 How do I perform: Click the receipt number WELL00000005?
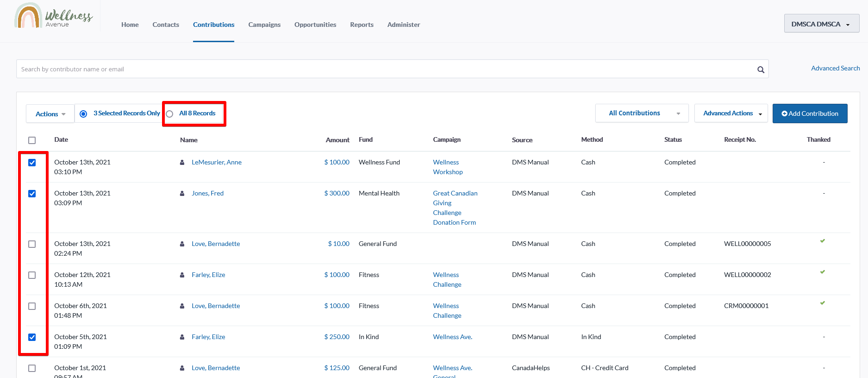point(748,244)
